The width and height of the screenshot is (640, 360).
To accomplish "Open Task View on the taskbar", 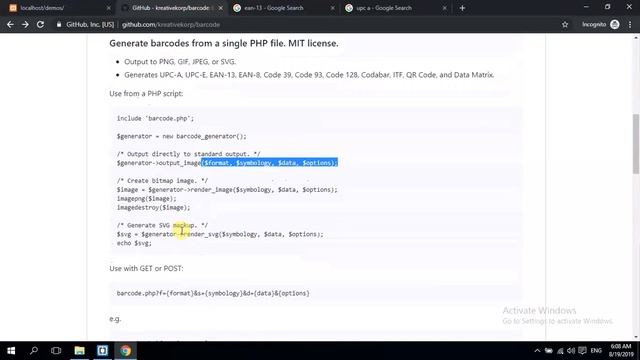I will click(56, 351).
